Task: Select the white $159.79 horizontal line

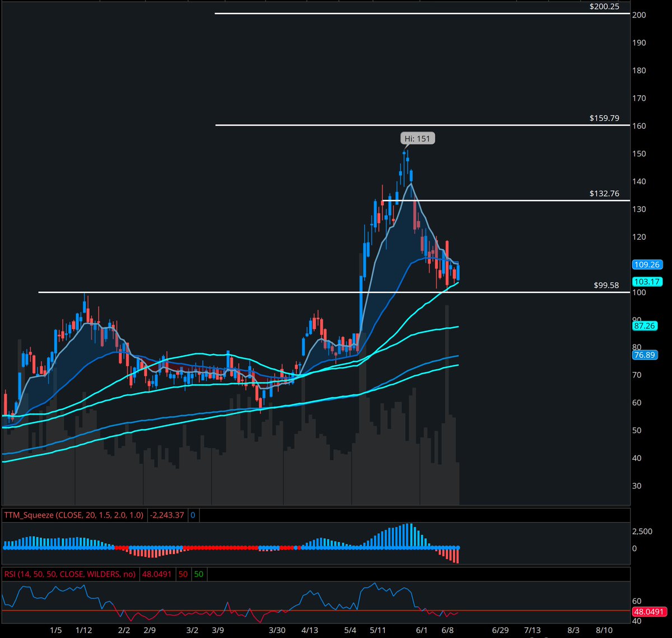Action: click(x=422, y=125)
